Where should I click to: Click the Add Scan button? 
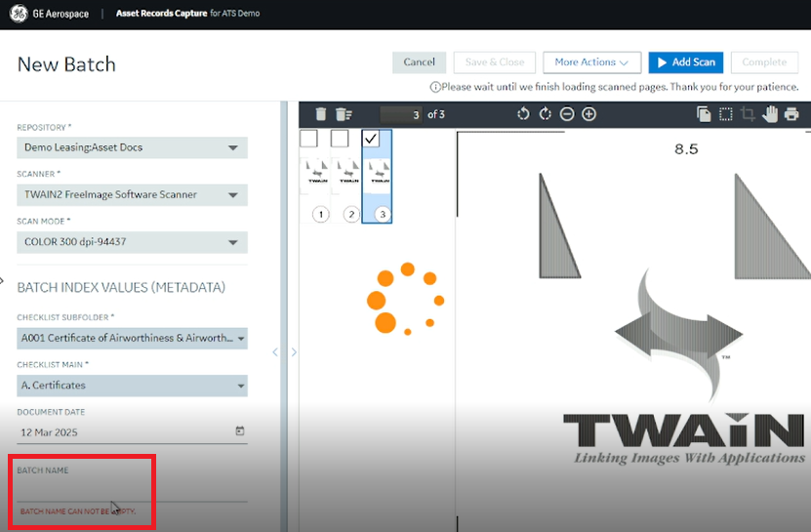(686, 62)
